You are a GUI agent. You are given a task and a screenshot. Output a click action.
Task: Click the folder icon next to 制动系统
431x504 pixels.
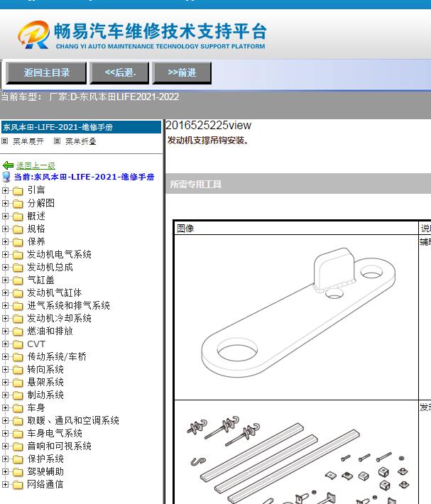point(18,395)
